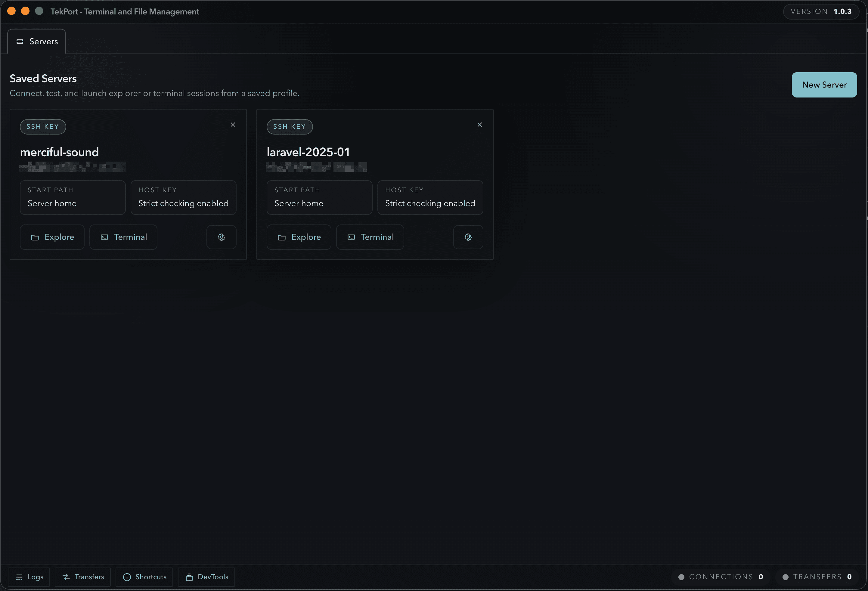Check the CONNECTIONS status indicator
Screen dimensions: 868x591
(x=721, y=577)
